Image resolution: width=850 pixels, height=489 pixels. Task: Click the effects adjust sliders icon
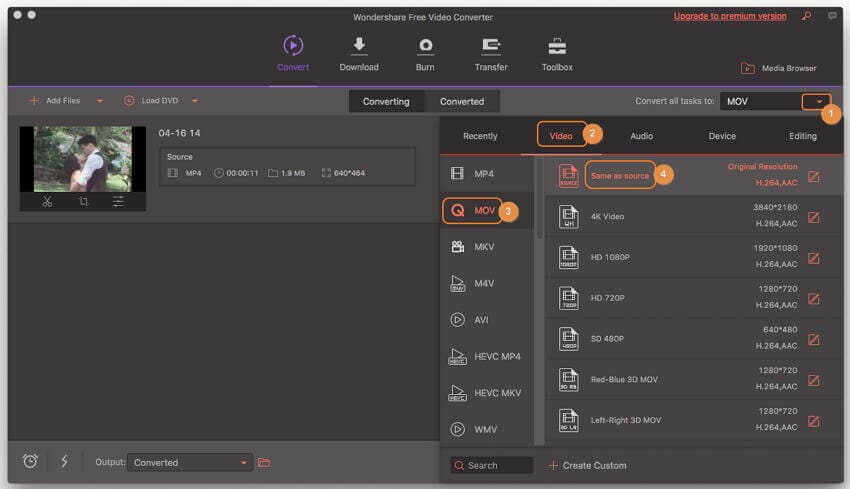[x=118, y=202]
